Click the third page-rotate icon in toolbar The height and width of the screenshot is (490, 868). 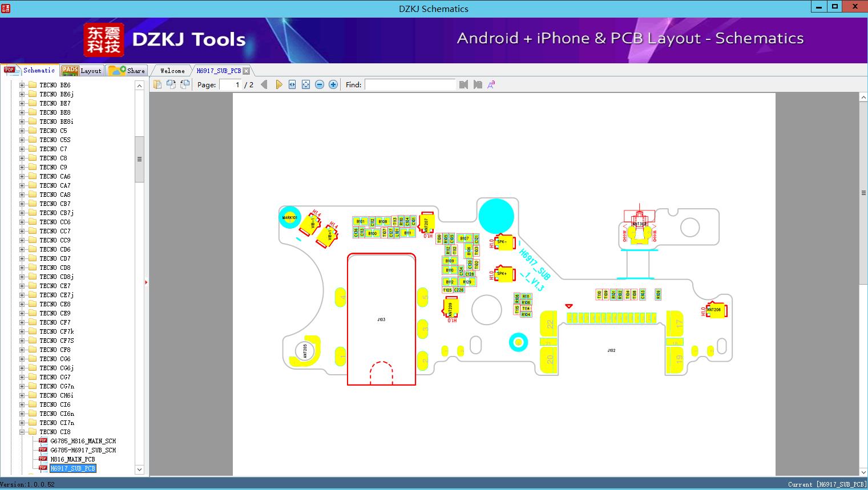click(x=184, y=84)
